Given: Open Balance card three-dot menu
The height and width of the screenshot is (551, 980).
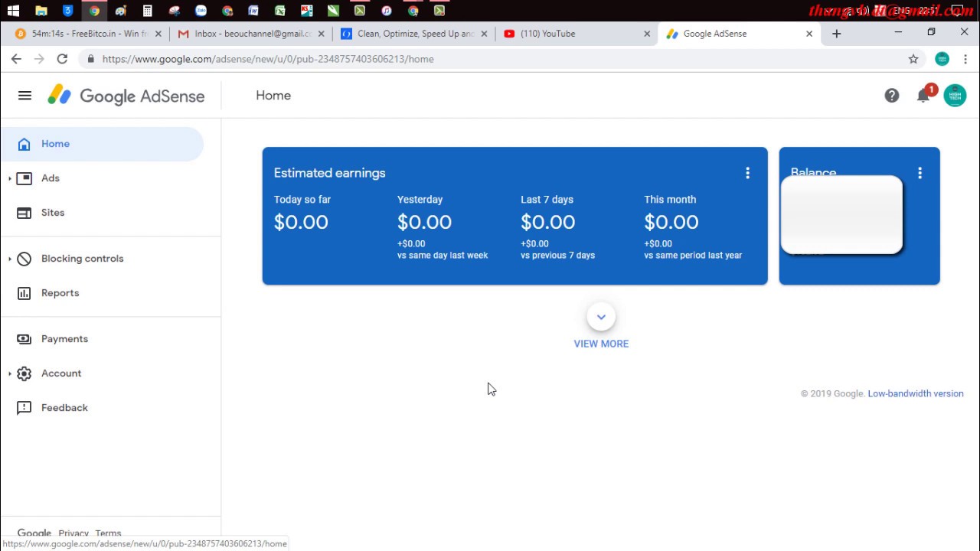Looking at the screenshot, I should coord(920,173).
